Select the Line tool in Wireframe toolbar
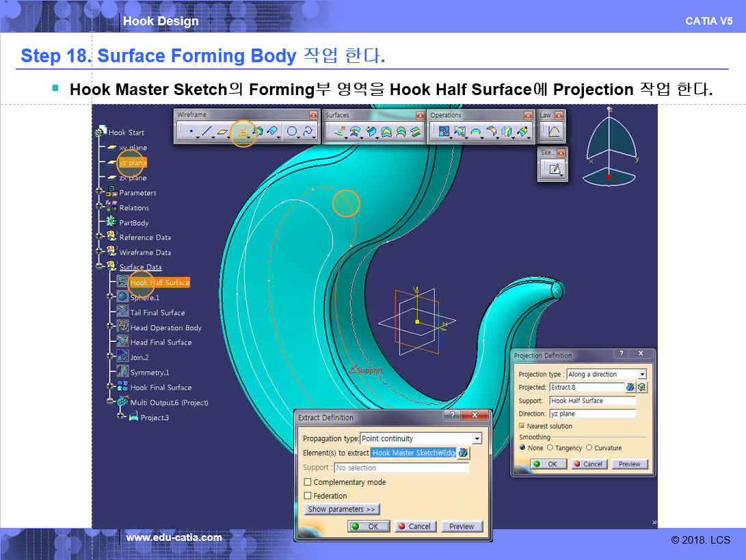The height and width of the screenshot is (560, 746). 207,131
